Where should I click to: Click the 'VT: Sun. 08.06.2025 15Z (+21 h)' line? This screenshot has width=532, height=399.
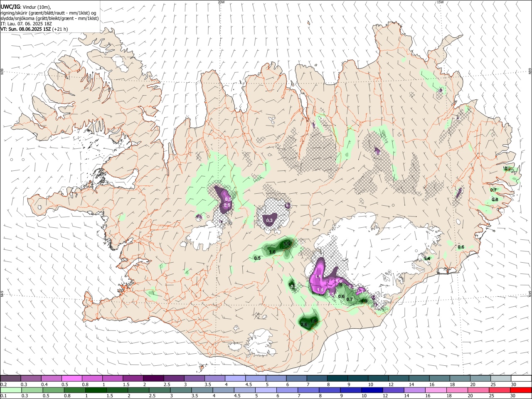(x=34, y=29)
